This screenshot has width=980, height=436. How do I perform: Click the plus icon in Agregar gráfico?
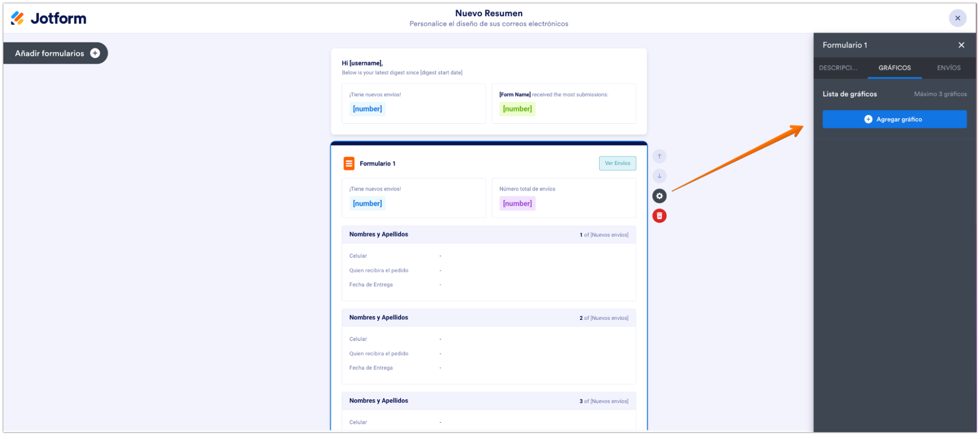click(x=868, y=119)
